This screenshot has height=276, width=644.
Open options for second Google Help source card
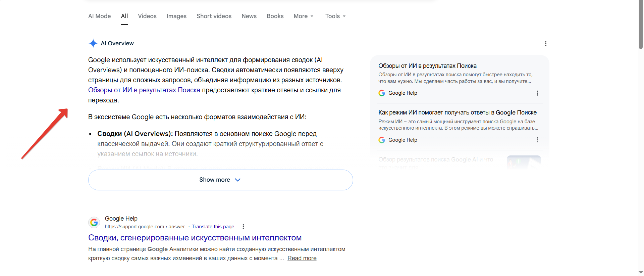(537, 140)
